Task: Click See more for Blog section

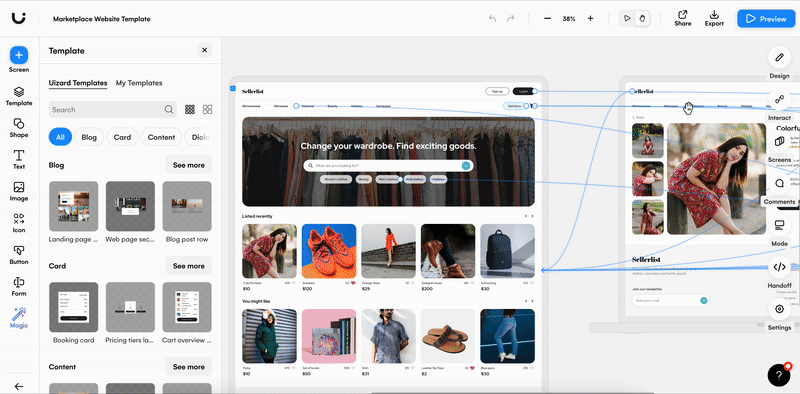Action: [x=188, y=165]
